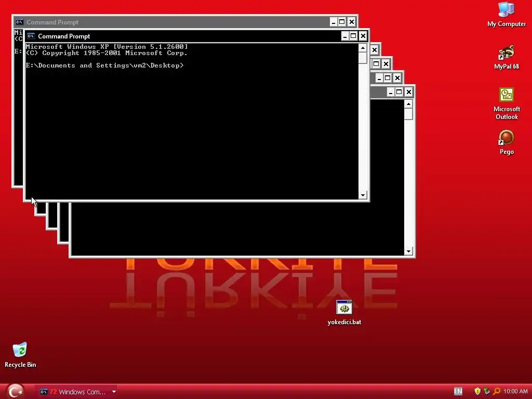Click the rear inactive Command Prompt system menu icon

(19, 22)
